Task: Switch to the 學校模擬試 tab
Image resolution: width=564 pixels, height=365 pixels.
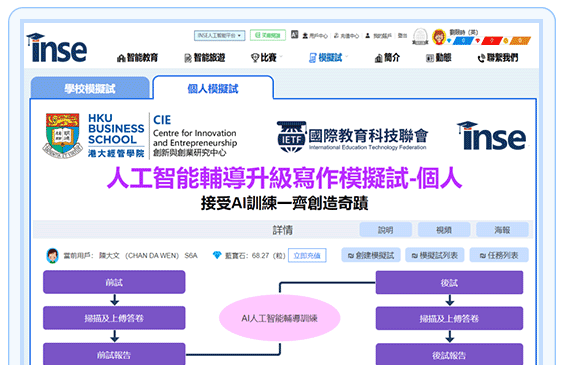Action: click(90, 88)
